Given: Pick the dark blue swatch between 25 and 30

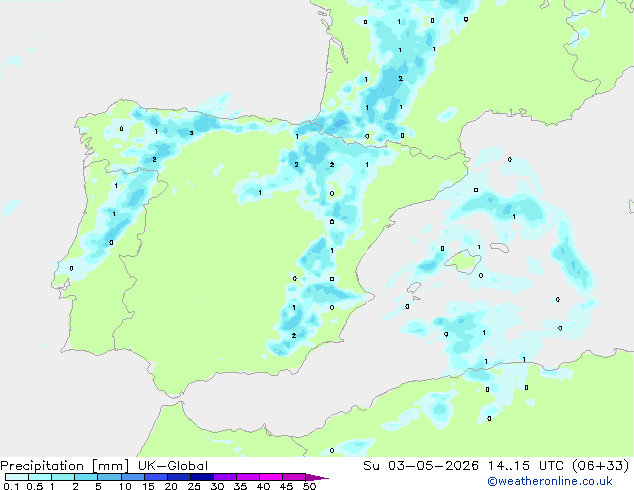Looking at the screenshot, I should tap(202, 477).
